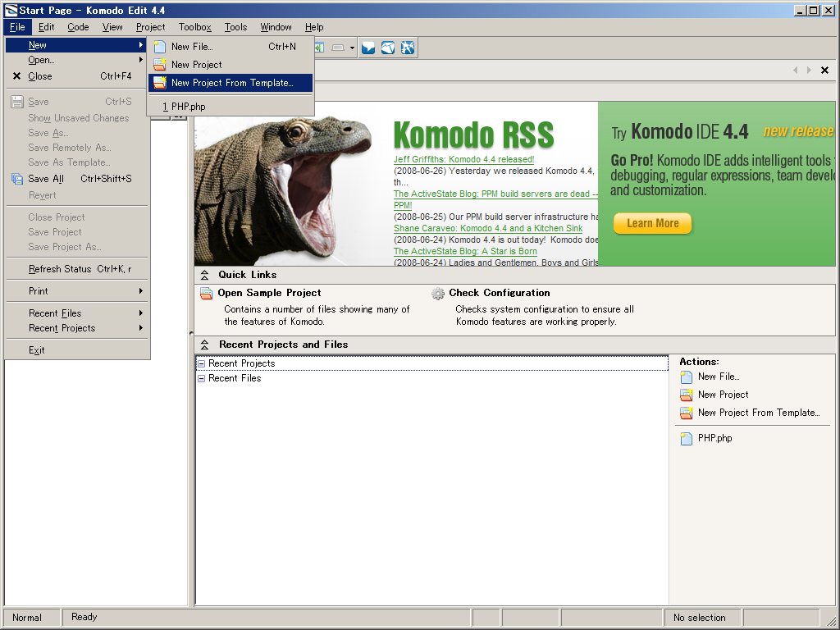Screen dimensions: 840x630
Task: Open the Edit menu
Action: point(46,27)
